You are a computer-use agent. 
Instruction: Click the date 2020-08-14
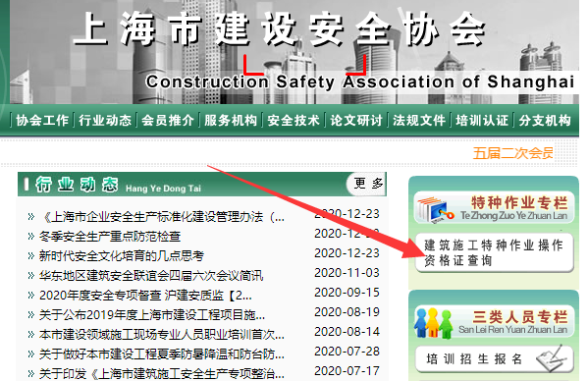point(347,332)
